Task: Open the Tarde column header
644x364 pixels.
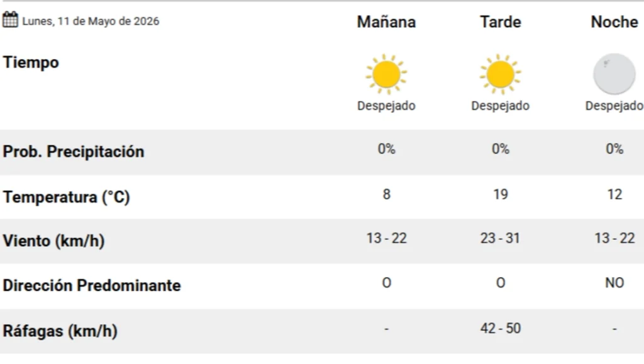Action: 500,22
